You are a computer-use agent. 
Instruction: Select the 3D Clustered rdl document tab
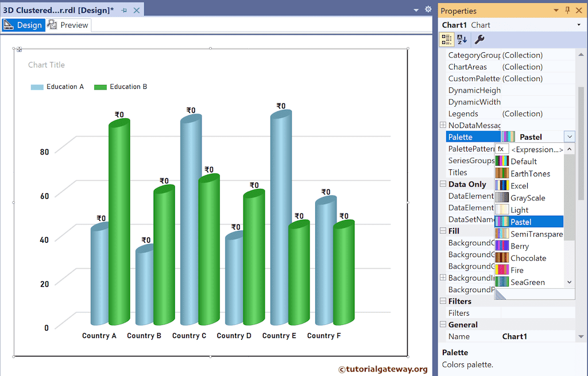tap(58, 10)
